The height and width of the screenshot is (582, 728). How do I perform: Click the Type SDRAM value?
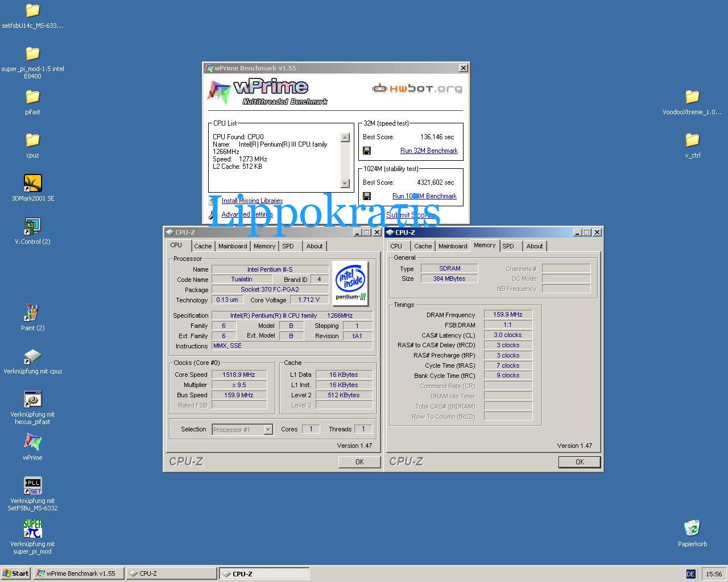click(449, 268)
